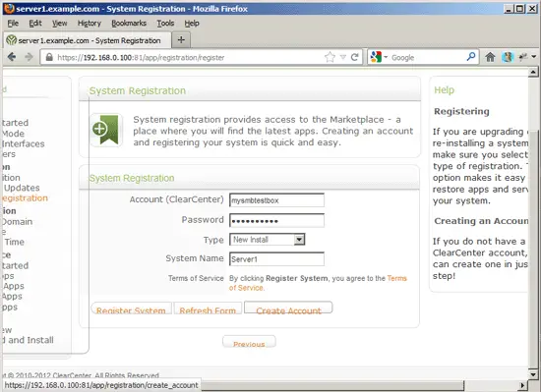The height and width of the screenshot is (392, 541).
Task: Open the Help menu
Action: point(192,23)
